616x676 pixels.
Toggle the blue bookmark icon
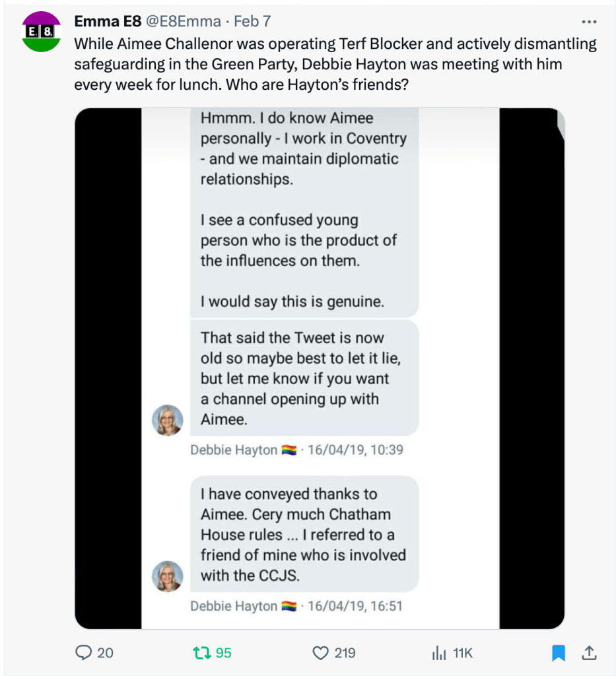pos(559,653)
